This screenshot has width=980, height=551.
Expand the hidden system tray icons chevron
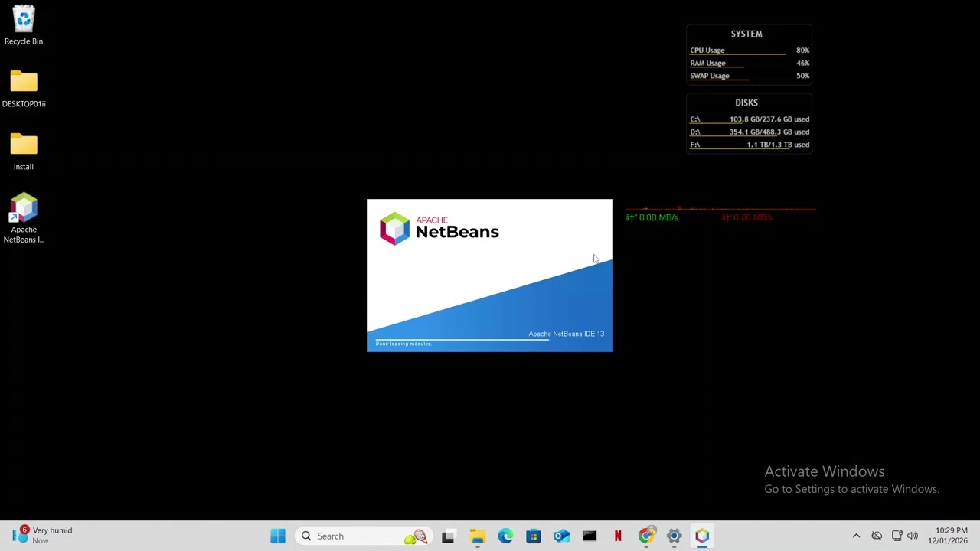click(x=856, y=536)
